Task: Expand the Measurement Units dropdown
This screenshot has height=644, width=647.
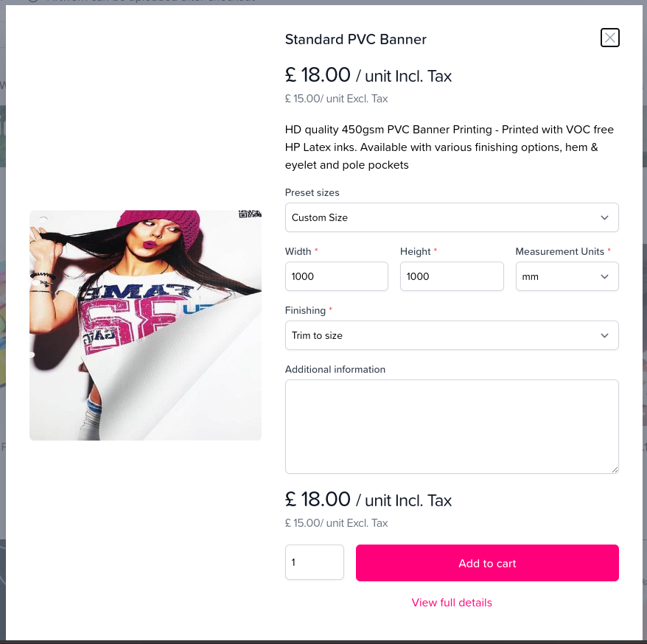Action: pos(567,276)
